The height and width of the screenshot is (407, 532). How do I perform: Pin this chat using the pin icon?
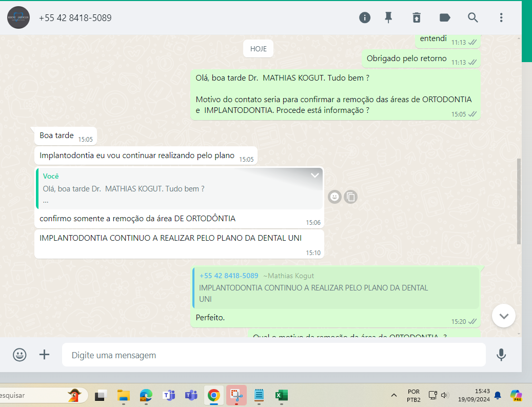388,17
